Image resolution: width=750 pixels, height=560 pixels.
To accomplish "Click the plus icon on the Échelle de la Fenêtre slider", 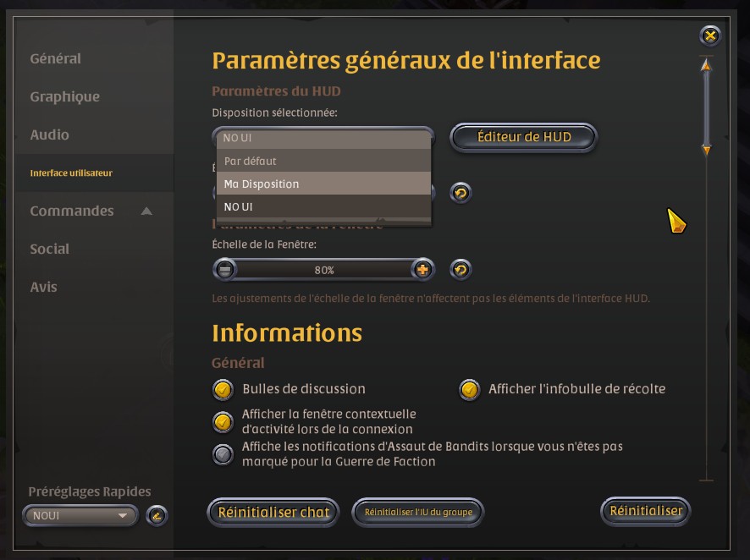I will (422, 270).
